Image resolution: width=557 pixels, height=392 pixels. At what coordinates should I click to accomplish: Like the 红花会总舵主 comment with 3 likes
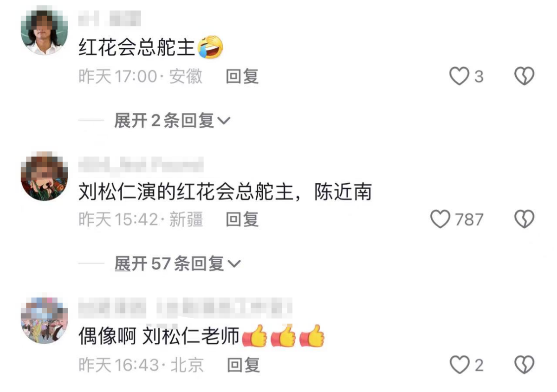point(460,76)
